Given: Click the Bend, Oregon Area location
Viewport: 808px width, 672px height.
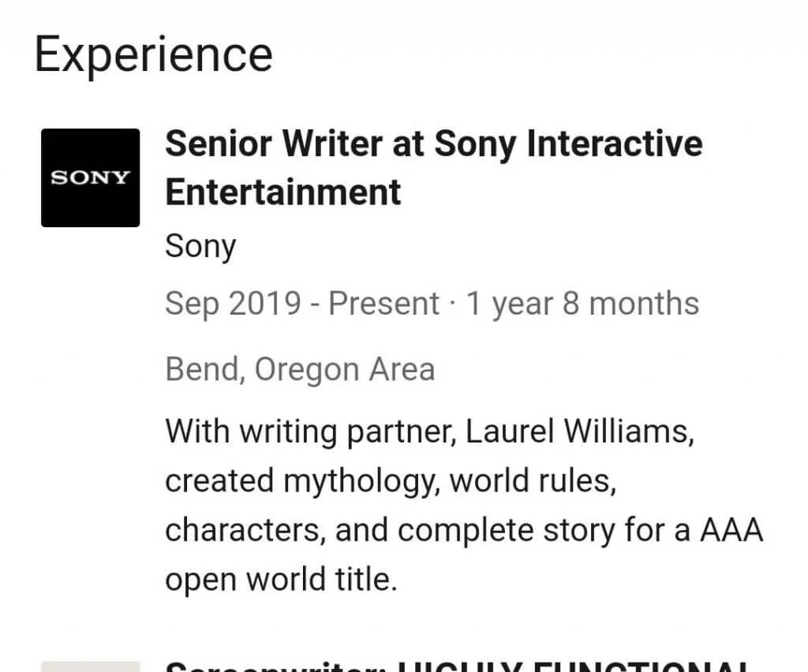Looking at the screenshot, I should point(300,370).
